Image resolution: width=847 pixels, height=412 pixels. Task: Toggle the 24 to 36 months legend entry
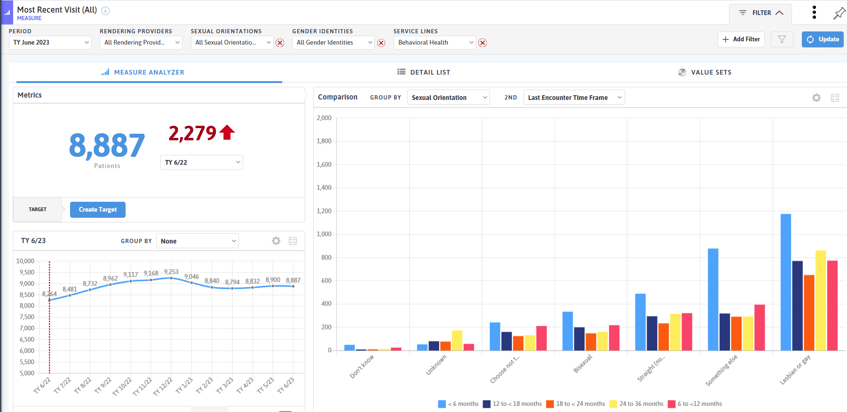636,404
